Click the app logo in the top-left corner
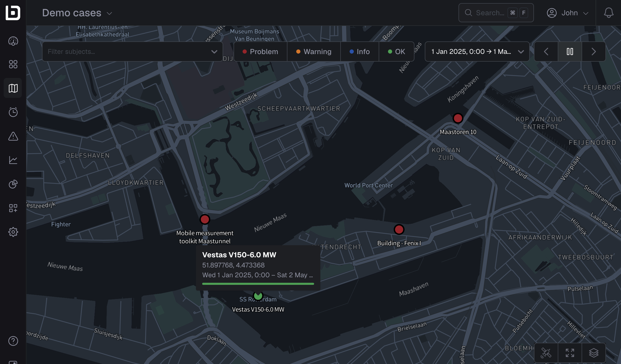Image resolution: width=621 pixels, height=364 pixels. [x=13, y=13]
